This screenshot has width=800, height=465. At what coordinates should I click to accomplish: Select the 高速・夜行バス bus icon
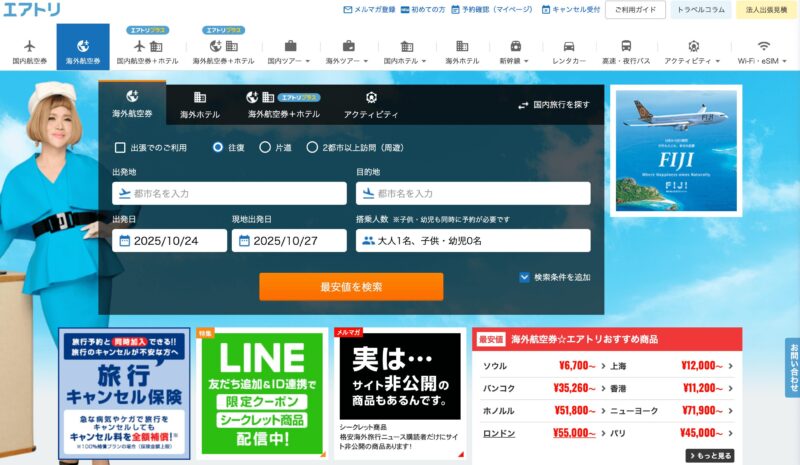click(x=626, y=46)
